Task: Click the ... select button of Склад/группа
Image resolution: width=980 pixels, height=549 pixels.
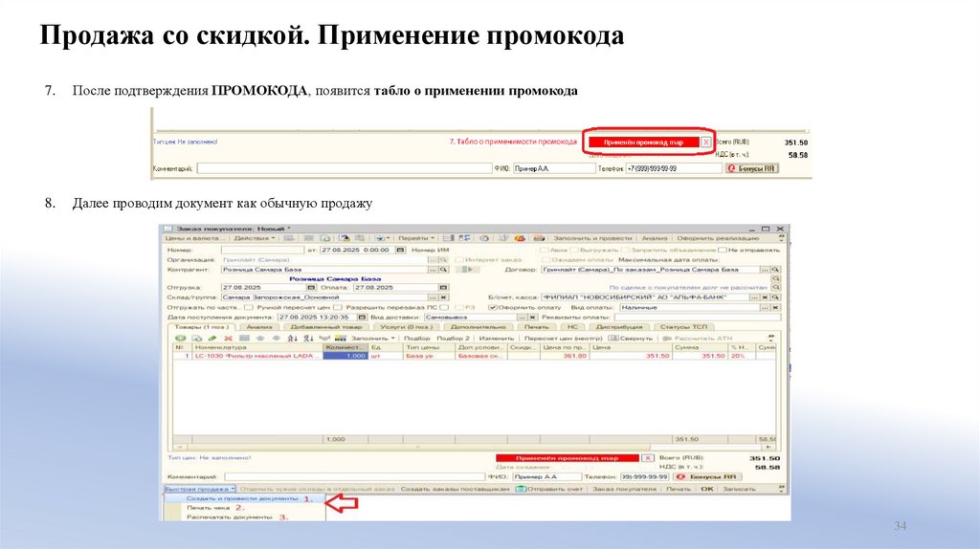Action: coord(433,297)
